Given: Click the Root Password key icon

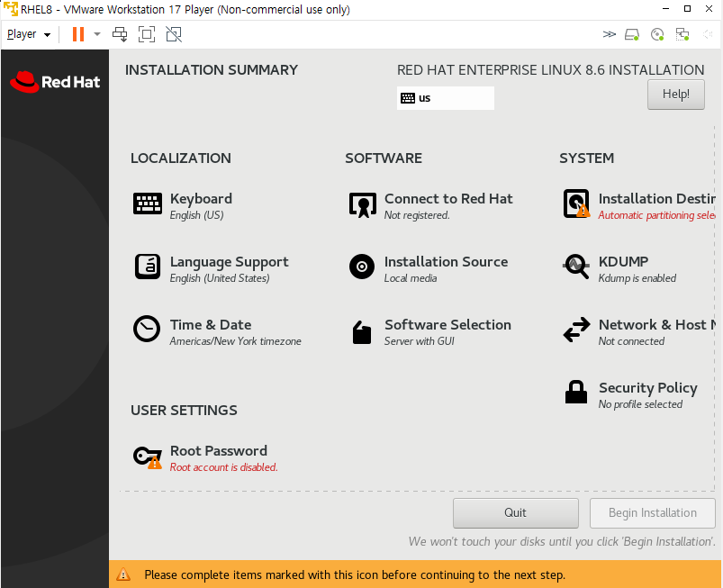Looking at the screenshot, I should (148, 457).
